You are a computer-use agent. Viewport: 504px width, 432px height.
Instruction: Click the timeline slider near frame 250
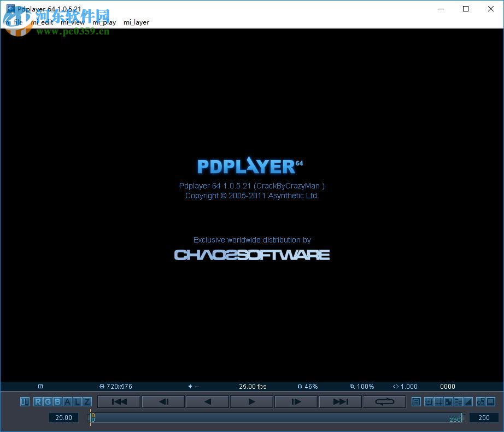456,418
